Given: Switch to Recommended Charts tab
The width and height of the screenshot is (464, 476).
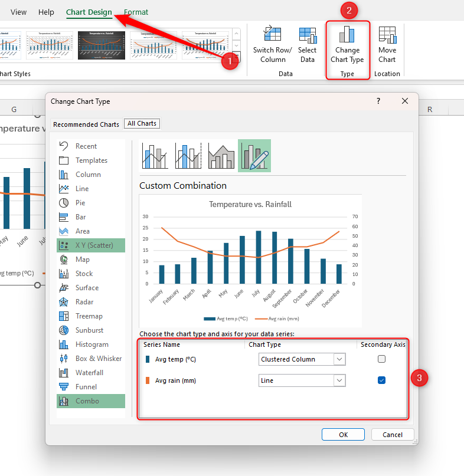Looking at the screenshot, I should pyautogui.click(x=86, y=124).
